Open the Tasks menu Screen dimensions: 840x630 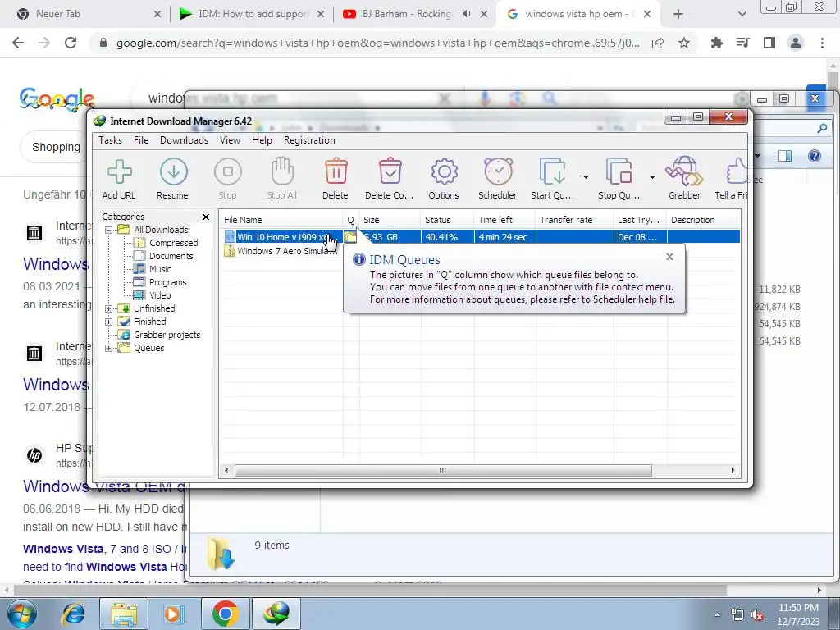click(111, 140)
